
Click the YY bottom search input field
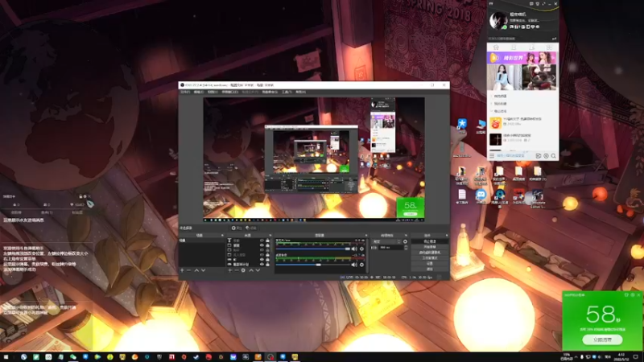click(x=513, y=156)
